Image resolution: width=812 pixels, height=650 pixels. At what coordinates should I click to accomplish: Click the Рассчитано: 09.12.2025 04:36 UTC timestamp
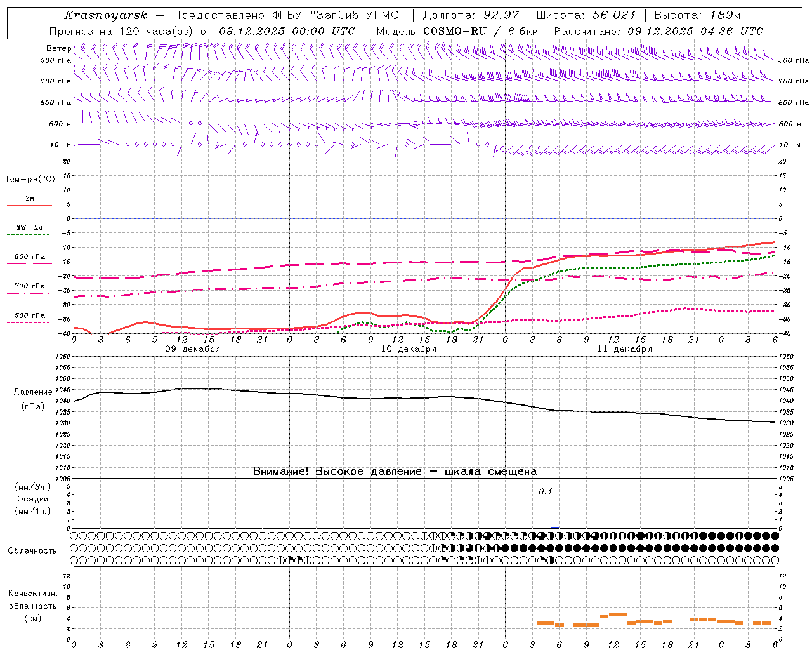coord(658,31)
